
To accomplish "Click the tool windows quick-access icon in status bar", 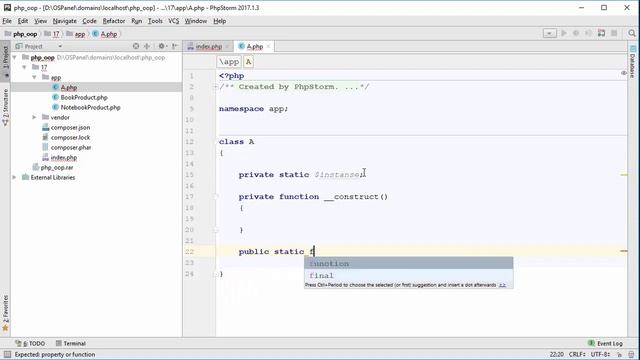I will pos(7,355).
